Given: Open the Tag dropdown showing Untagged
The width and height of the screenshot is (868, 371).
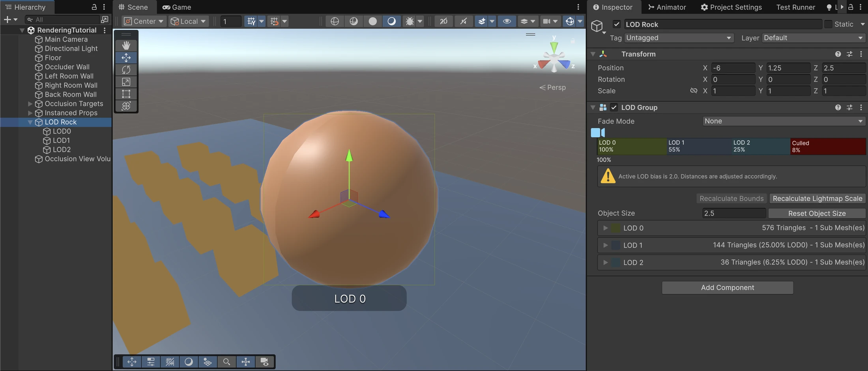Looking at the screenshot, I should point(679,38).
